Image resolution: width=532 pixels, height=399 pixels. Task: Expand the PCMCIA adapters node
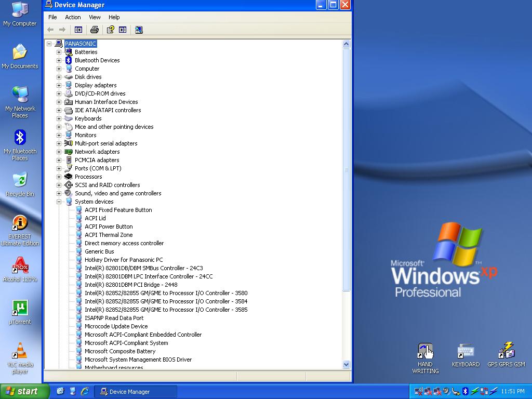(x=59, y=160)
